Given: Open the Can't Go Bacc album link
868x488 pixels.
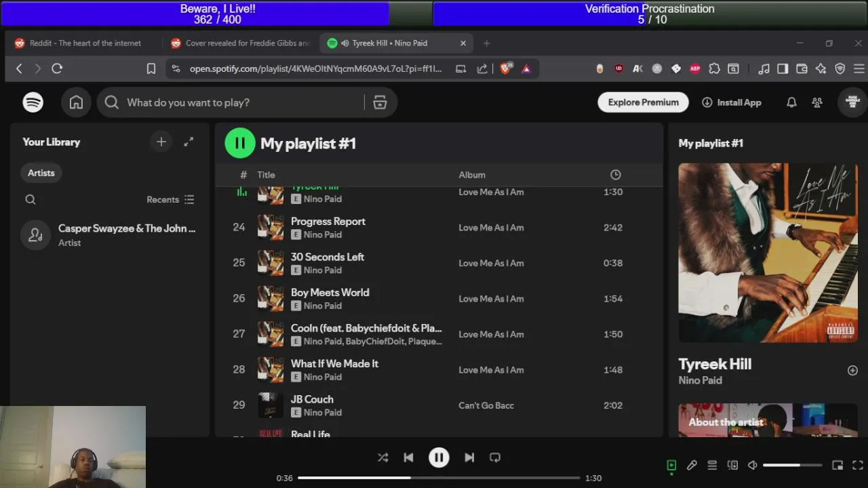Looking at the screenshot, I should coord(486,405).
